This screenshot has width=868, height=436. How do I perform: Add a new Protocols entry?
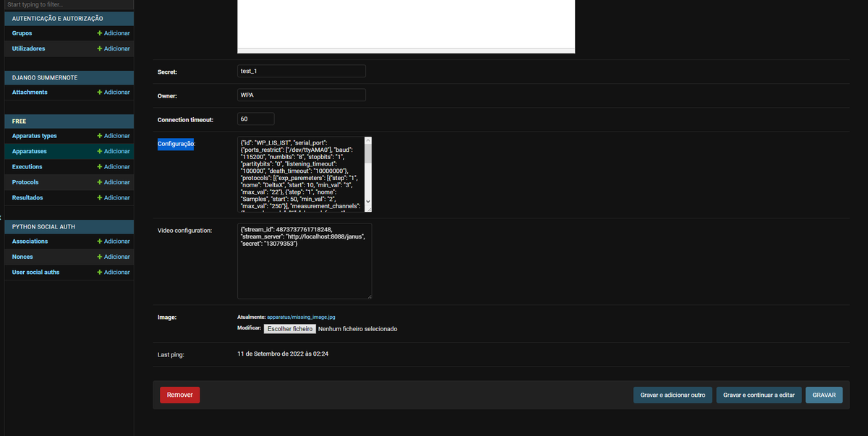tap(114, 182)
